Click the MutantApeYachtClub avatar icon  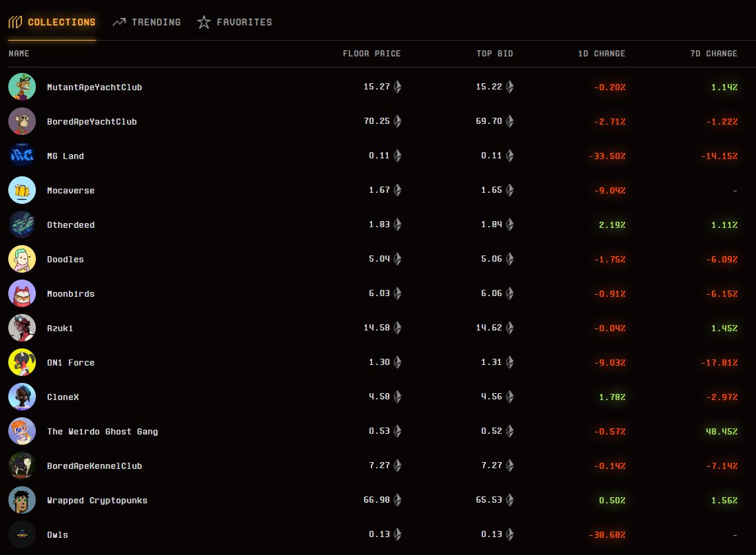(22, 87)
